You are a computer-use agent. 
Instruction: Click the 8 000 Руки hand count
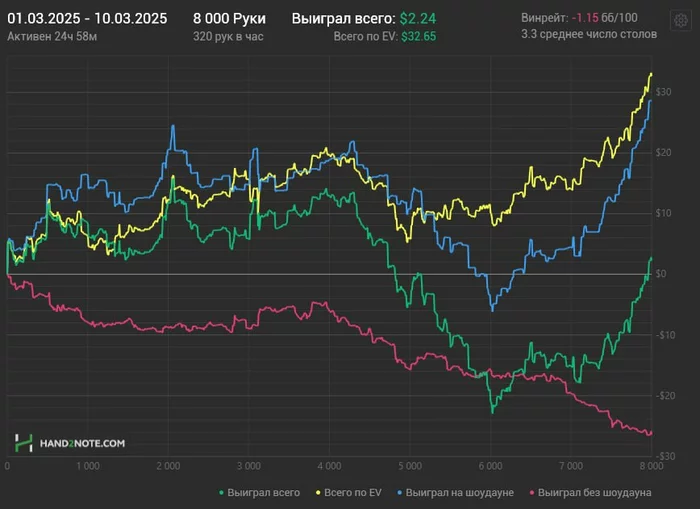click(x=228, y=19)
